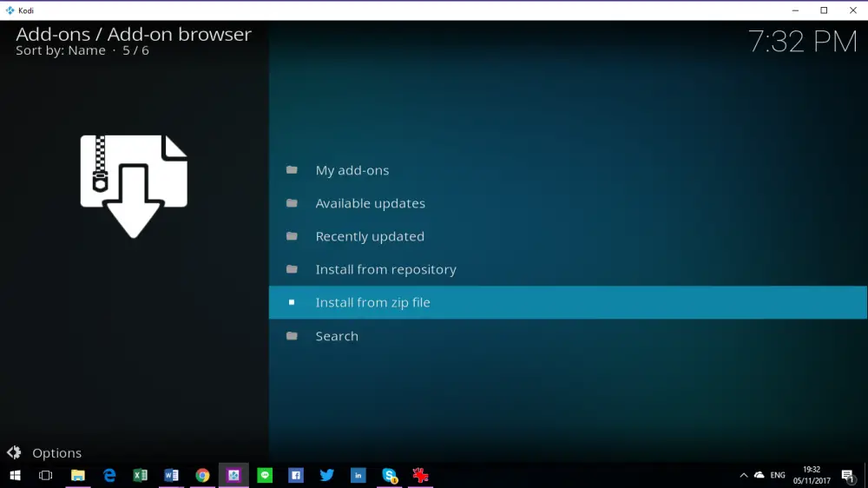Open the Action Center notifications
This screenshot has width=868, height=488.
(847, 475)
